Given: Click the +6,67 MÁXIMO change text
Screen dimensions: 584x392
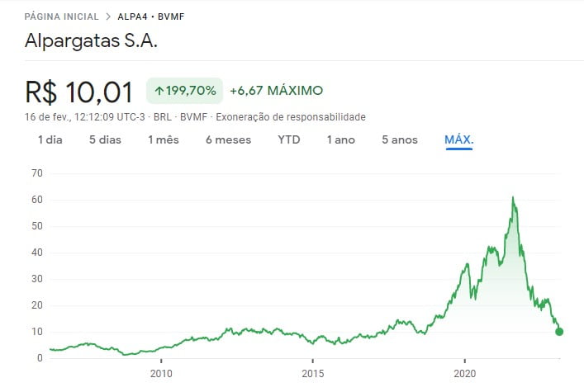Looking at the screenshot, I should 276,90.
